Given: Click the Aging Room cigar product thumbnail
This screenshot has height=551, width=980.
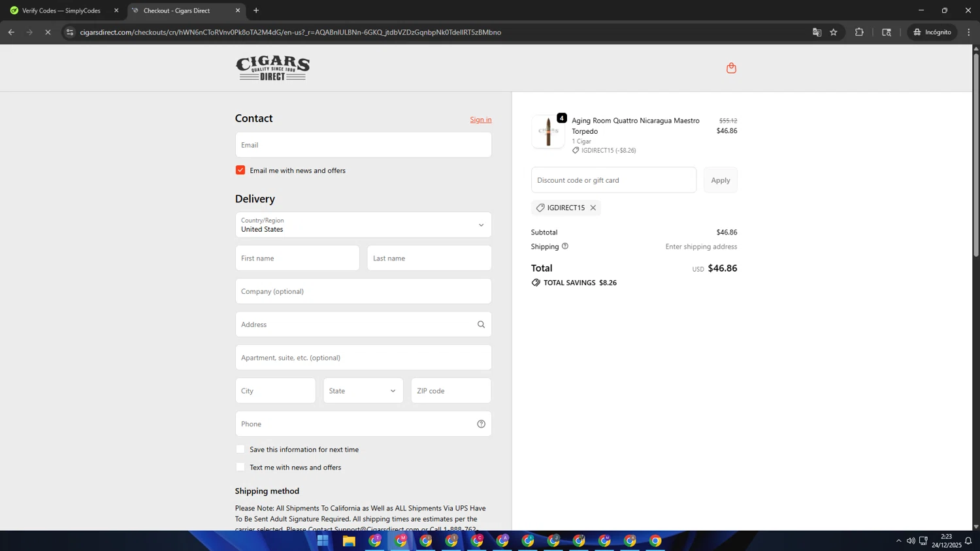Looking at the screenshot, I should 548,132.
